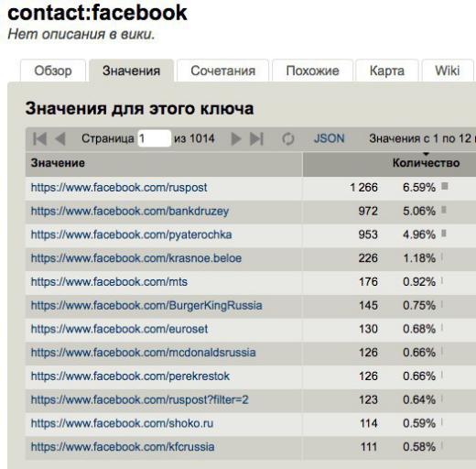Jump to last page icon

(x=256, y=139)
